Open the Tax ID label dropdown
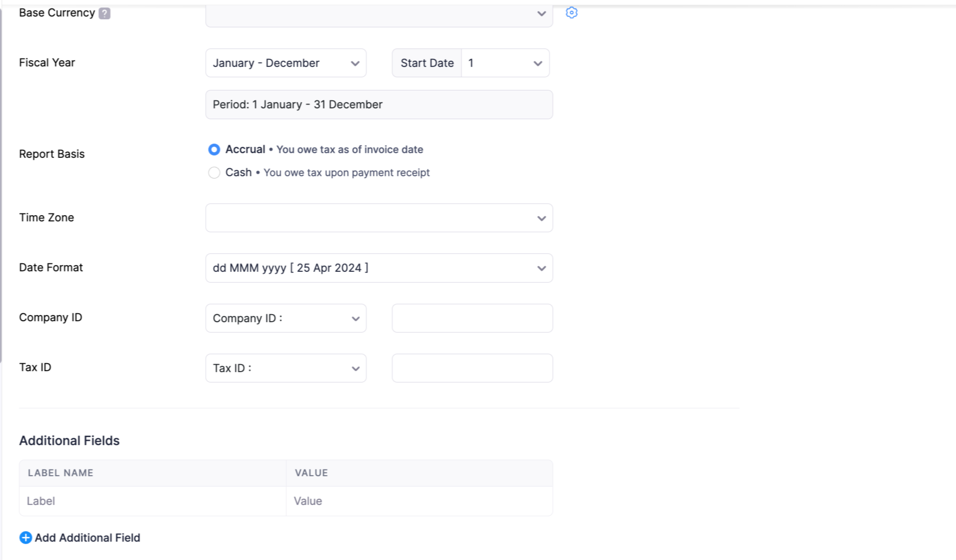The image size is (956, 560). [285, 368]
